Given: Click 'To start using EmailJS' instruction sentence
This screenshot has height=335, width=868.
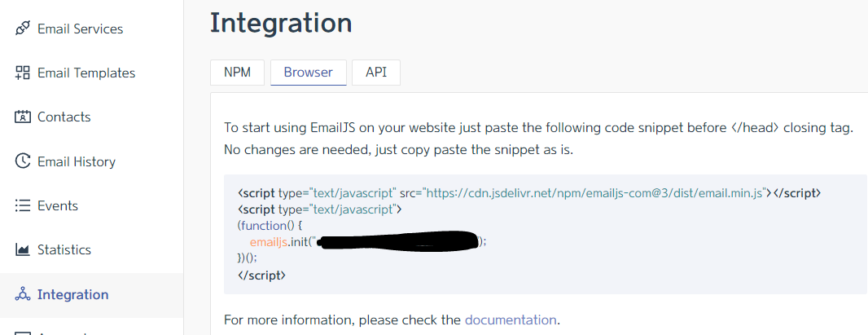Looking at the screenshot, I should 538,128.
